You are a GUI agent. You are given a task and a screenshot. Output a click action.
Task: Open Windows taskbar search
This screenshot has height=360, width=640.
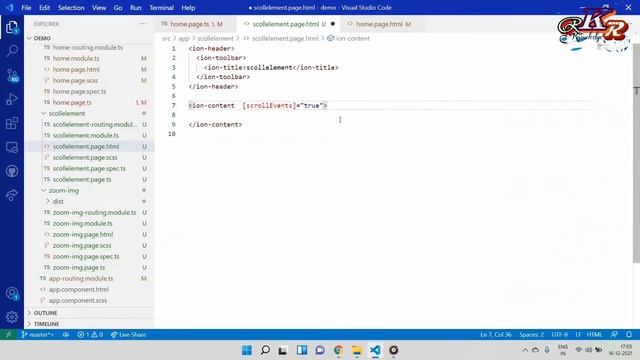pos(265,350)
